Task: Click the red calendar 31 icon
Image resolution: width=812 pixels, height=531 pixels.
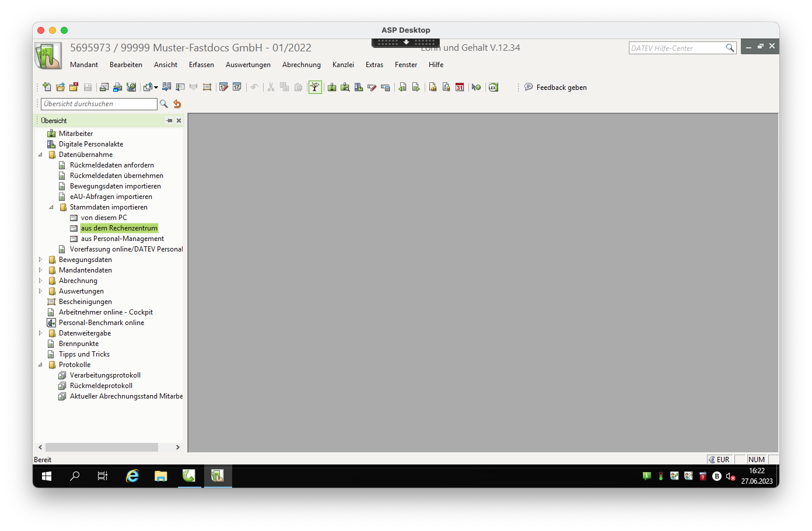Action: point(460,87)
